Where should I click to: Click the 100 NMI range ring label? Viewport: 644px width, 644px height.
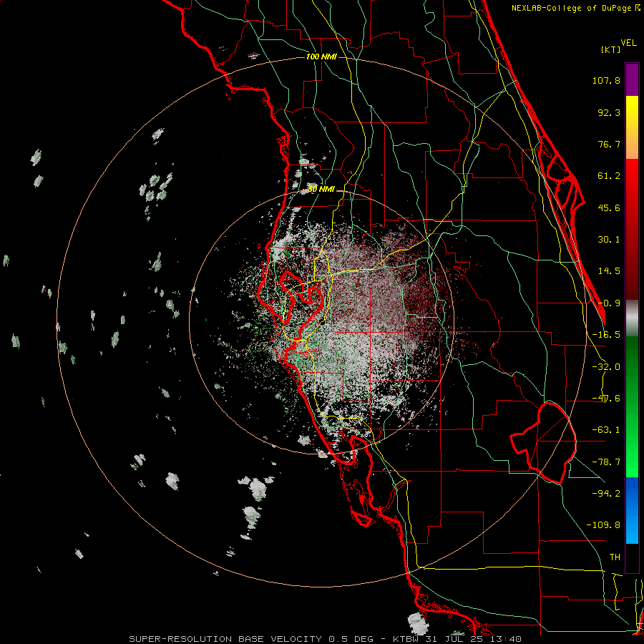click(321, 57)
